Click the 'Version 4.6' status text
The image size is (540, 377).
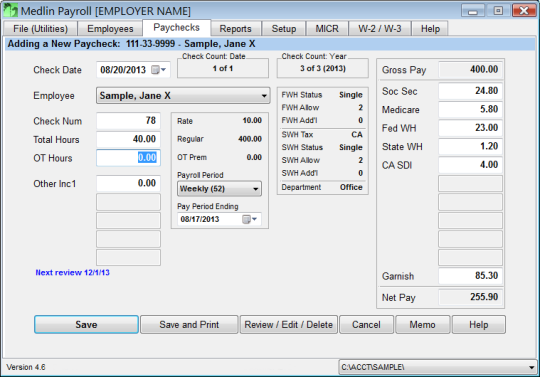[x=26, y=367]
